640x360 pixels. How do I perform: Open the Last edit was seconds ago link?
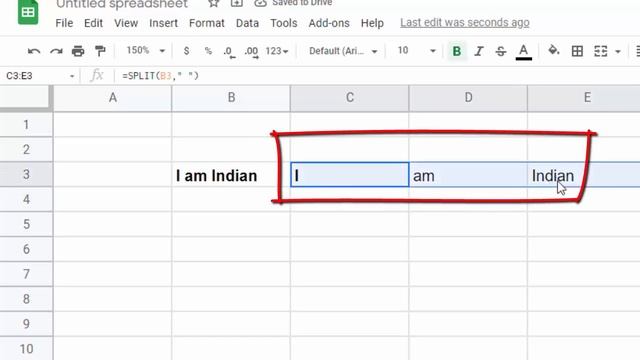tap(464, 23)
